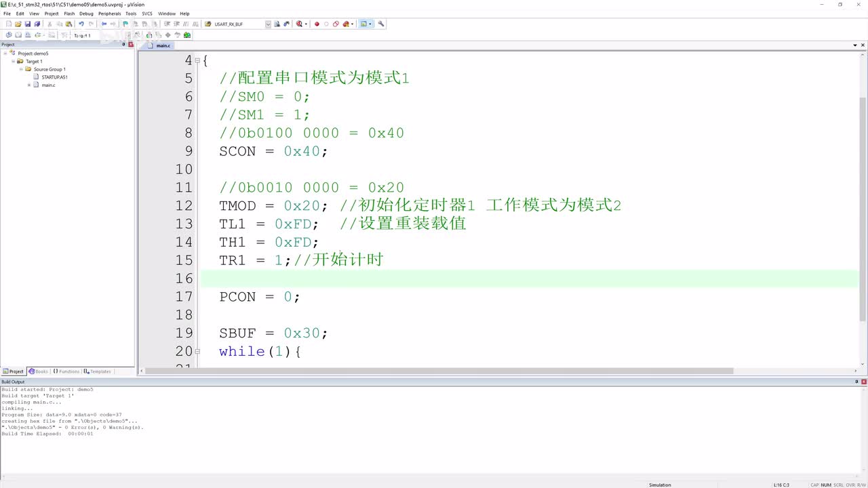The height and width of the screenshot is (488, 868).
Task: Switch to the Functions panel tab
Action: [66, 371]
